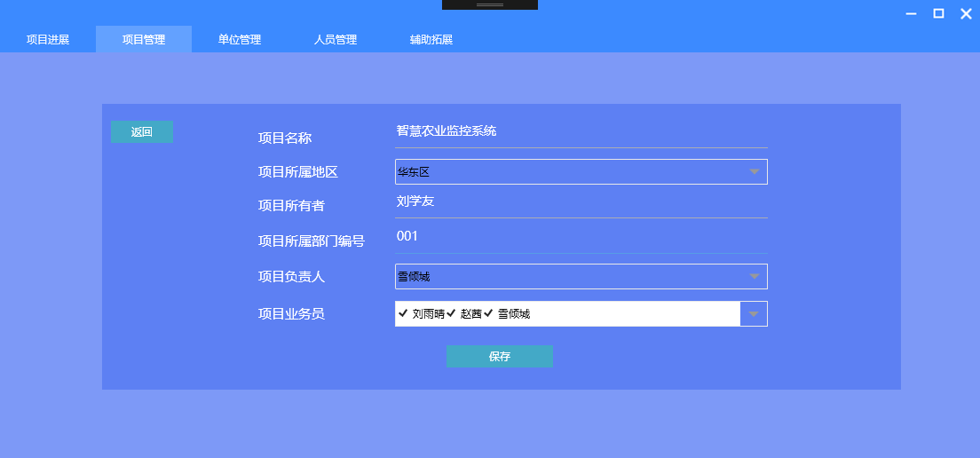980x458 pixels.
Task: Click the 项目所属地区 label
Action: click(x=298, y=172)
